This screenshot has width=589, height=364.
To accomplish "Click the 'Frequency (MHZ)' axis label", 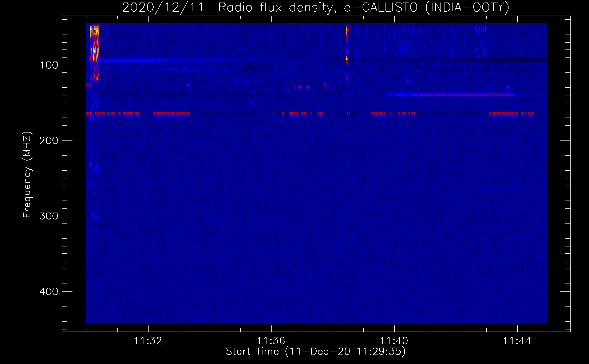I will pos(27,175).
